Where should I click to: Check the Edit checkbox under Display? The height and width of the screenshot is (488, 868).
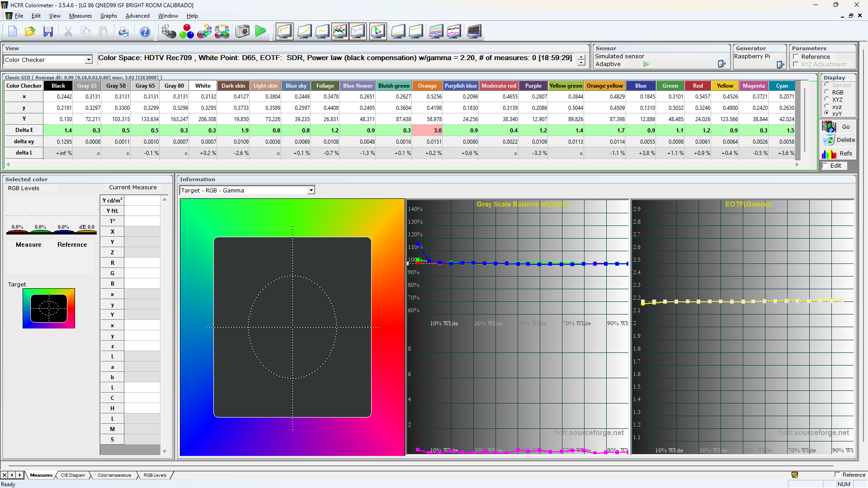pyautogui.click(x=825, y=166)
